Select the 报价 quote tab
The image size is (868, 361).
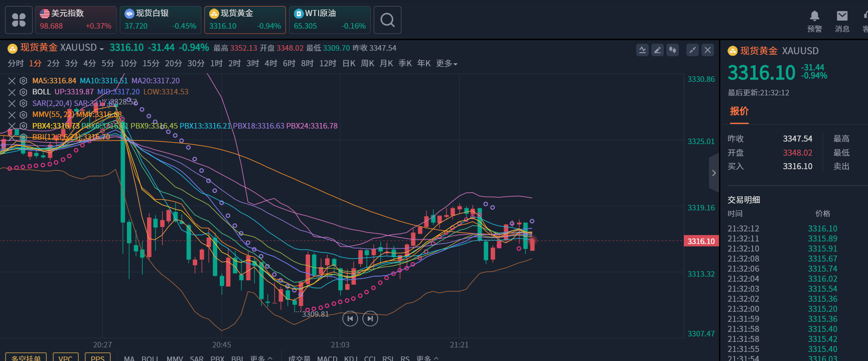(739, 111)
